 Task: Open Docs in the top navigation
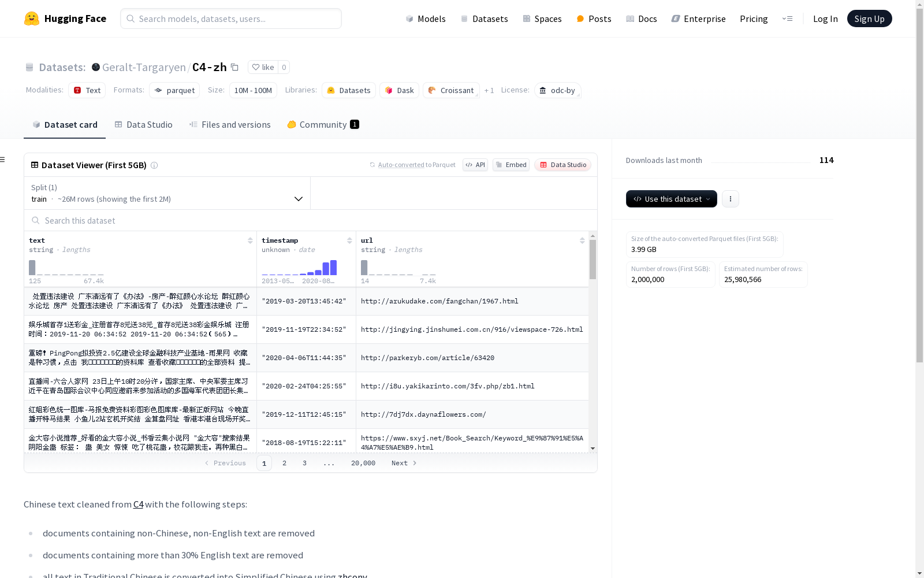[x=642, y=18]
